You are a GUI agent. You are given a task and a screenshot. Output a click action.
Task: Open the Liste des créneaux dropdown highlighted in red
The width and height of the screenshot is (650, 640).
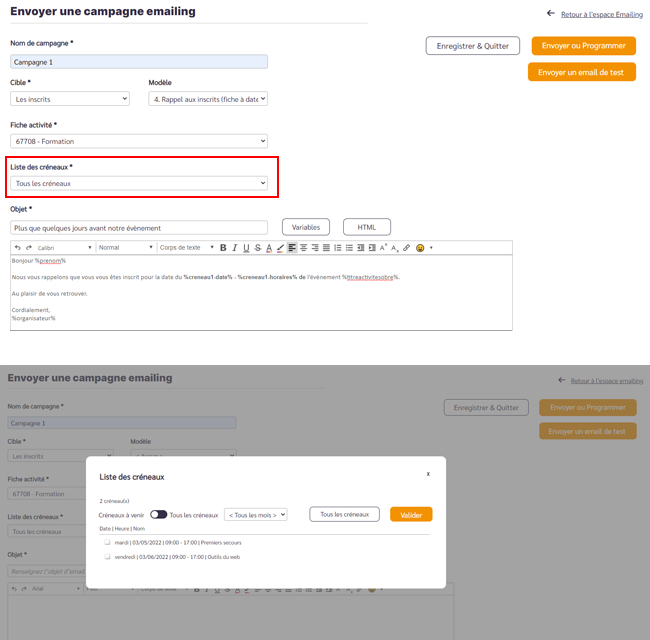coord(139,183)
